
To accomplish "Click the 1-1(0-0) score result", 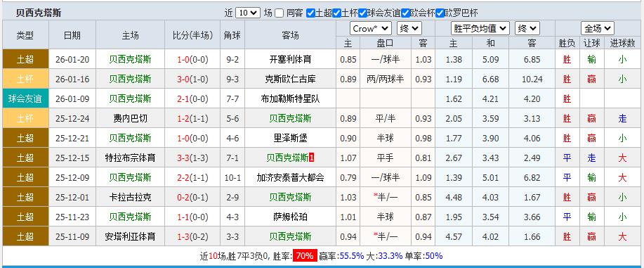I will pyautogui.click(x=192, y=217).
